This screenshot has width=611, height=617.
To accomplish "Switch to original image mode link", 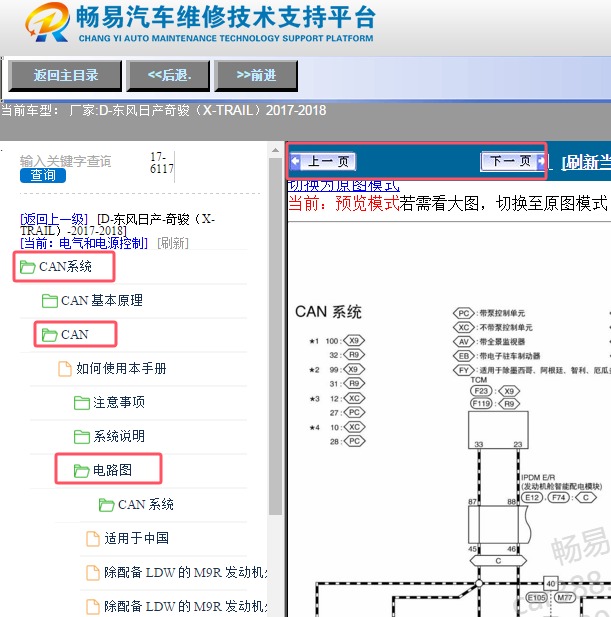I will [x=343, y=185].
